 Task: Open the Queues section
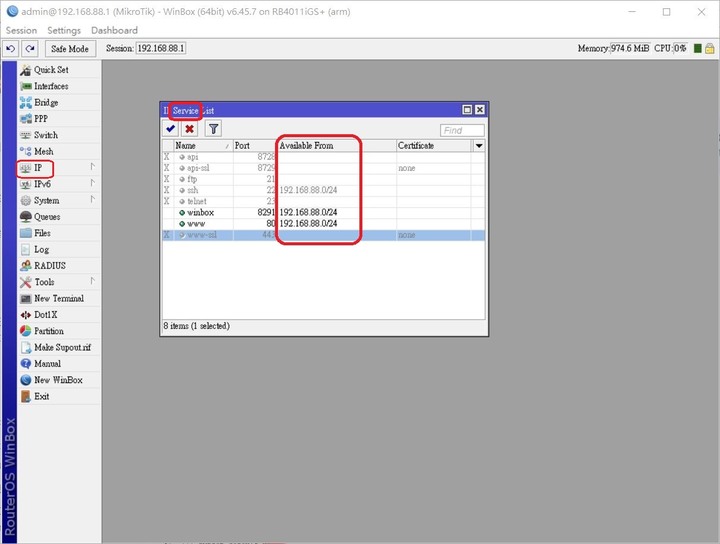point(59,217)
